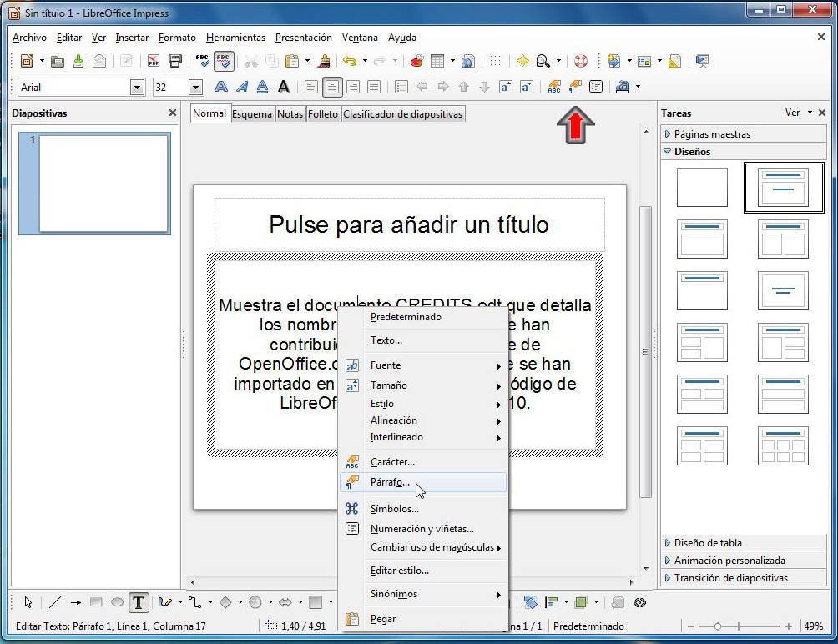
Task: Select the arrow Selection tool
Action: (x=28, y=603)
